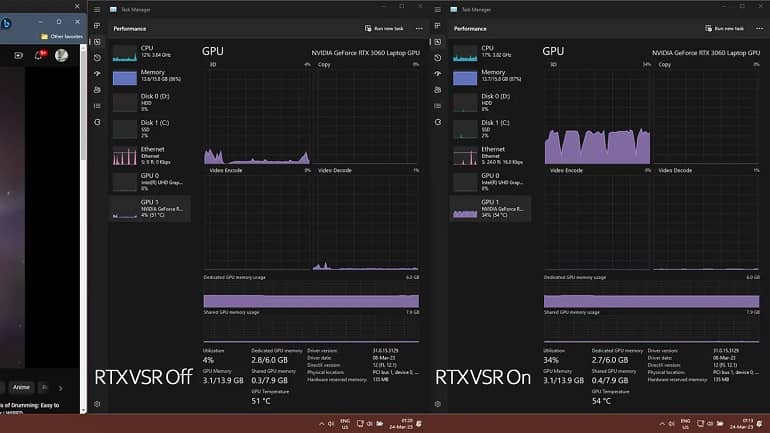The height and width of the screenshot is (433, 770).
Task: Open the Drumming video title link in the browser
Action: pos(29,406)
